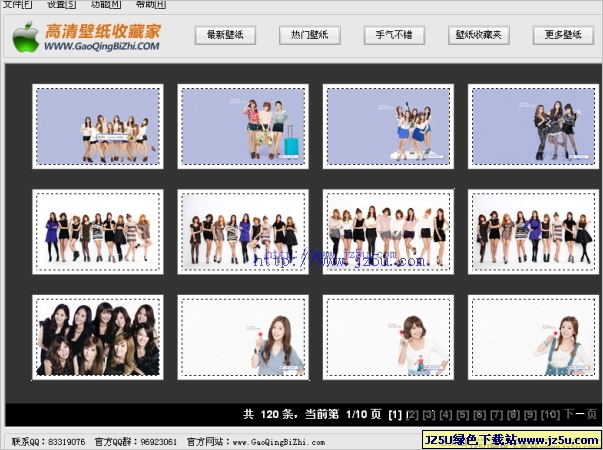The width and height of the screenshot is (603, 450).
Task: Click 下一页 next page link
Action: (580, 414)
